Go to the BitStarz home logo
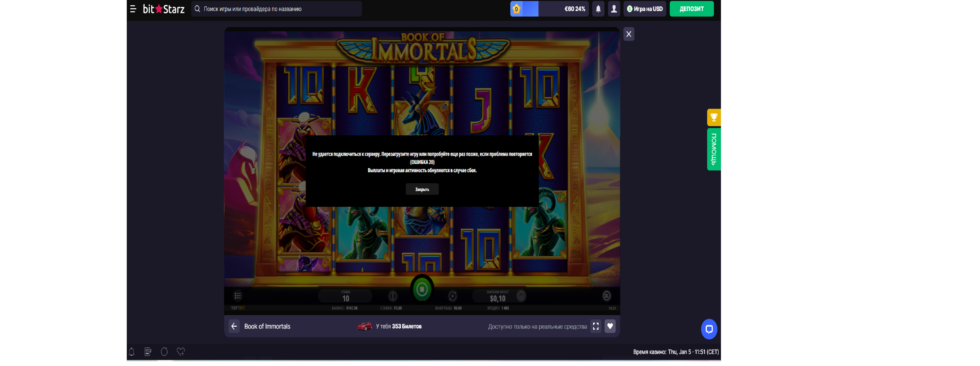The image size is (980, 366). pos(164,9)
